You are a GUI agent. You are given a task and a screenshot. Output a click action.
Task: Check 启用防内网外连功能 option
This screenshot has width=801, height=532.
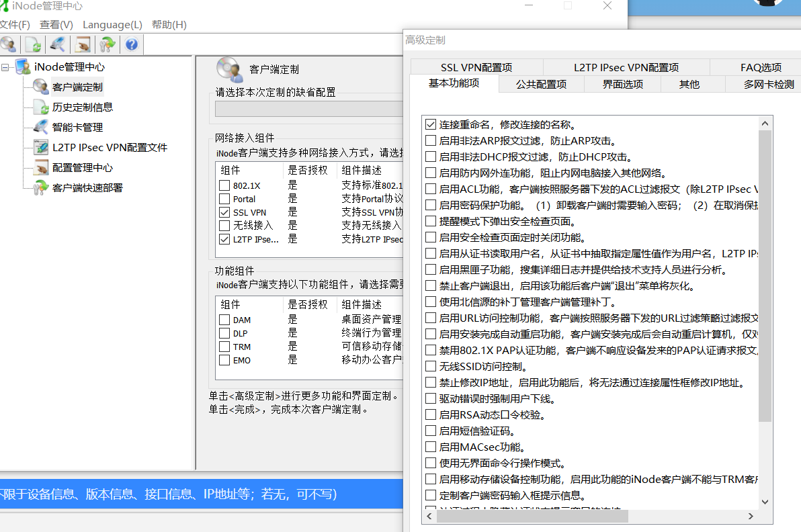pos(431,173)
